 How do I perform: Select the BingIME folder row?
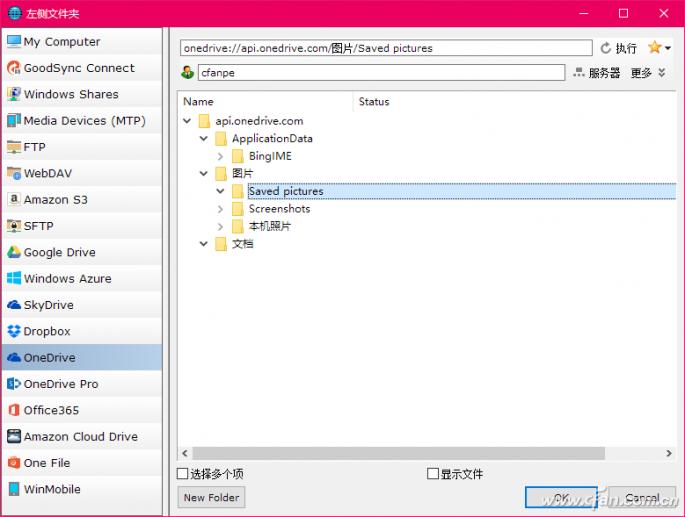click(270, 156)
